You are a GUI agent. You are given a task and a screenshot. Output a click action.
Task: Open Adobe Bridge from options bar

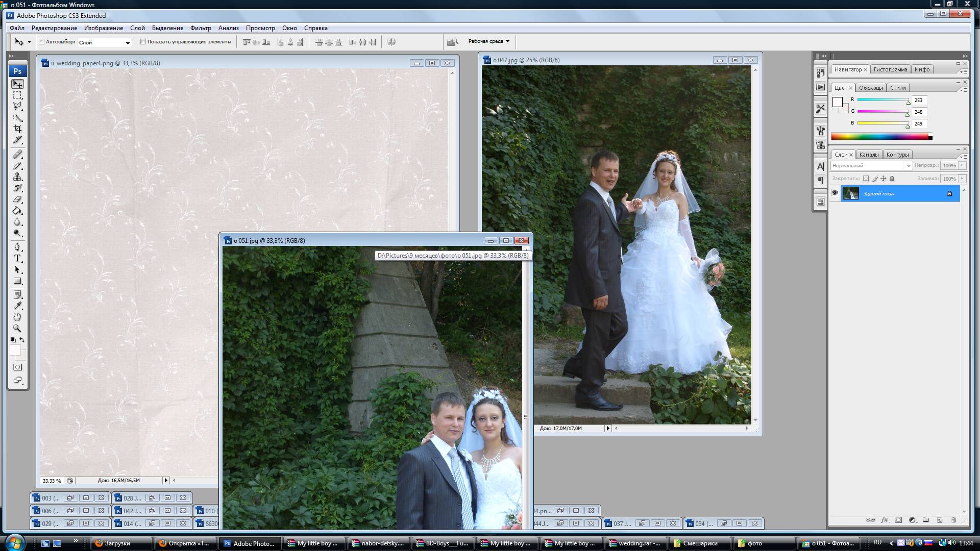(452, 42)
